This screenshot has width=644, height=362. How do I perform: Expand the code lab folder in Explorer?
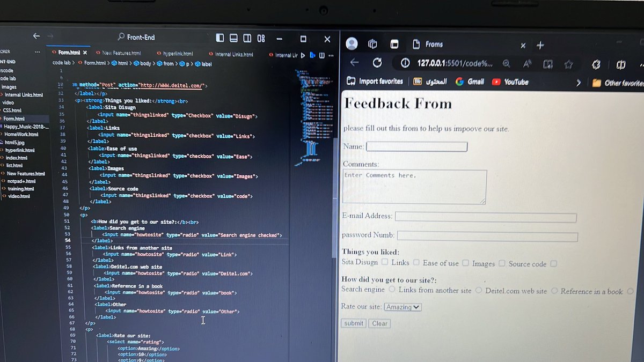click(8, 78)
